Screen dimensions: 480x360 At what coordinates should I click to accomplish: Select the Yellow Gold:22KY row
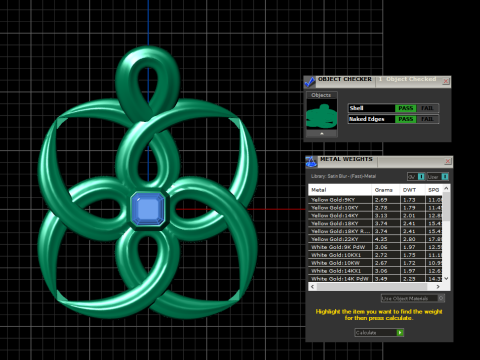pyautogui.click(x=375, y=239)
